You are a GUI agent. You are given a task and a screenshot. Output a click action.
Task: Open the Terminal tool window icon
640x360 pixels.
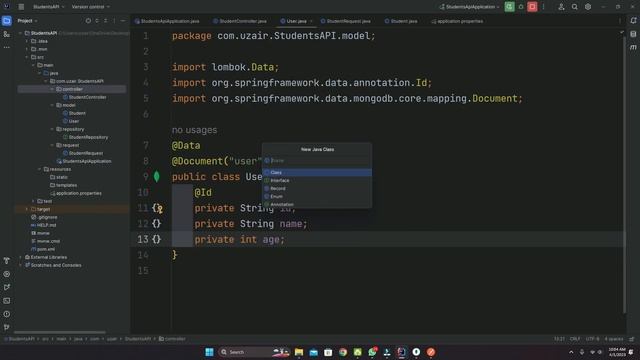(x=7, y=301)
